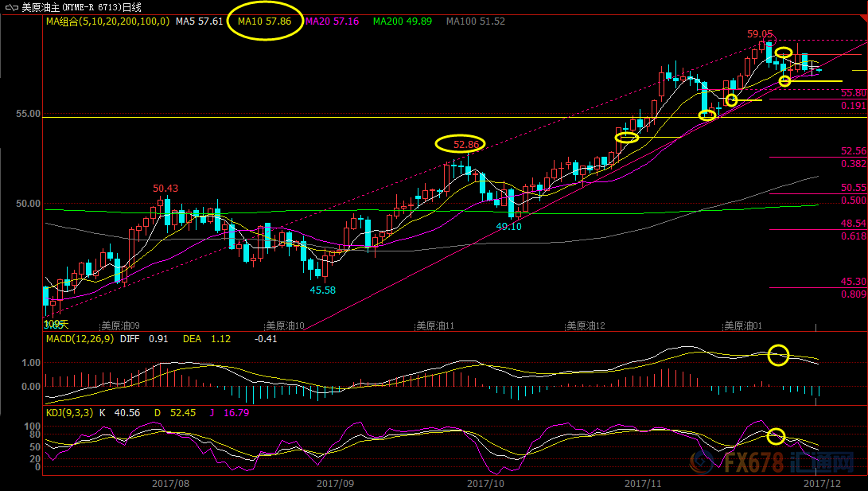Click the yellow circle on the KDJ crossover
Viewport: 868px width, 491px height.
pos(777,436)
